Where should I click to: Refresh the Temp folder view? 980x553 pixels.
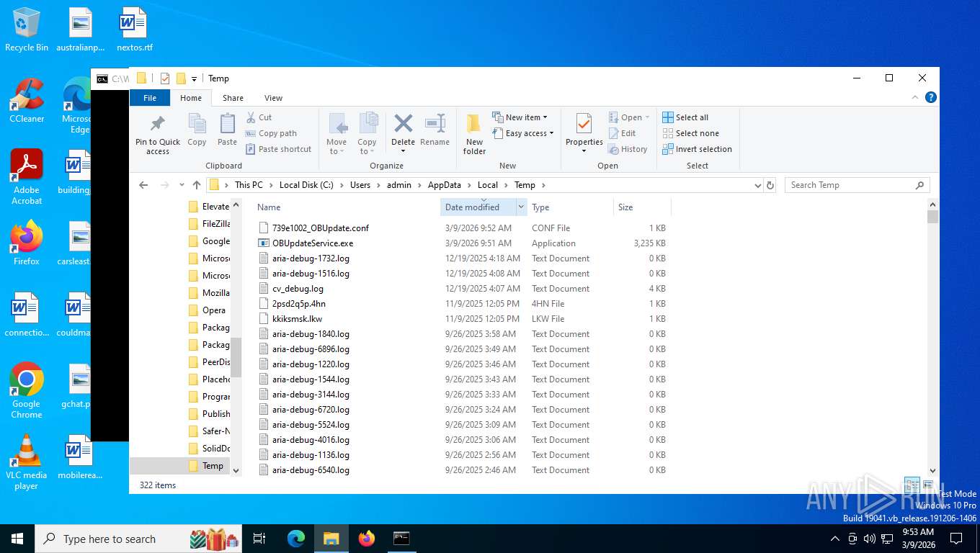(x=770, y=185)
